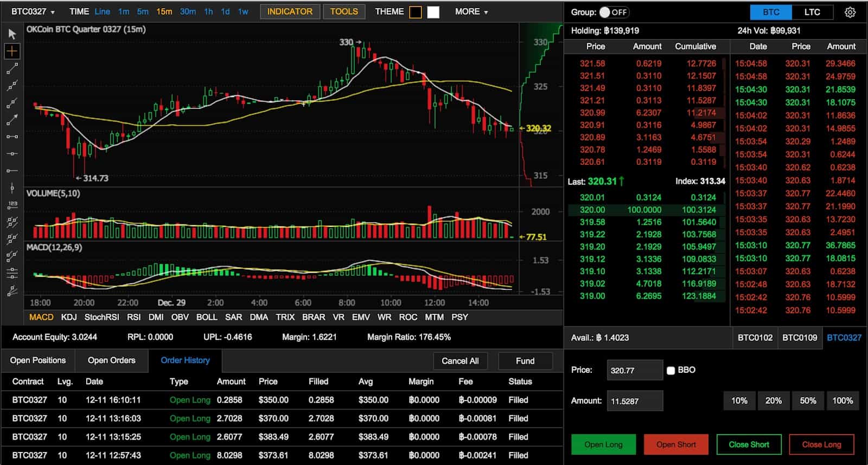Select the PSY indicator
This screenshot has height=465, width=868.
click(459, 317)
